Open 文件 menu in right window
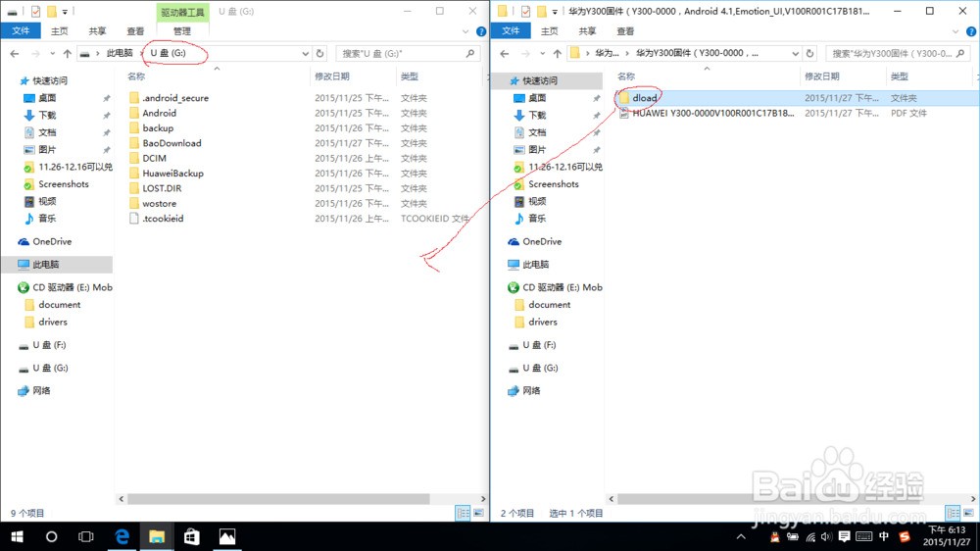 click(511, 30)
